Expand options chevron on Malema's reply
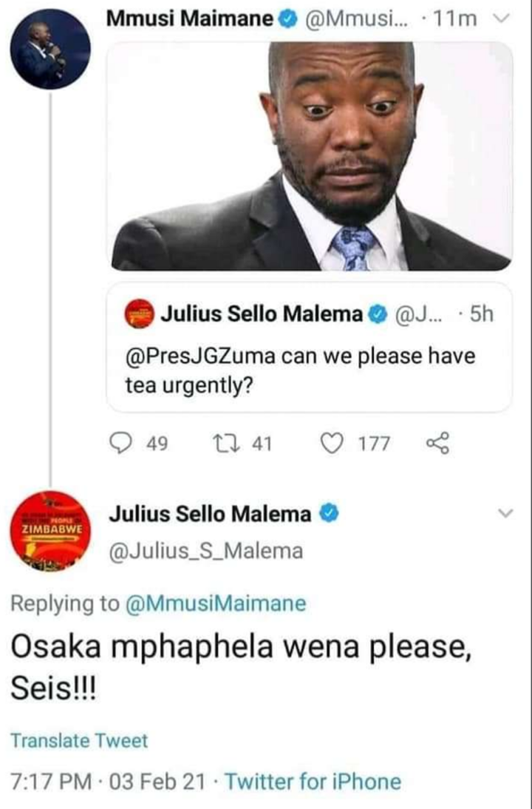The image size is (532, 809). point(505,513)
